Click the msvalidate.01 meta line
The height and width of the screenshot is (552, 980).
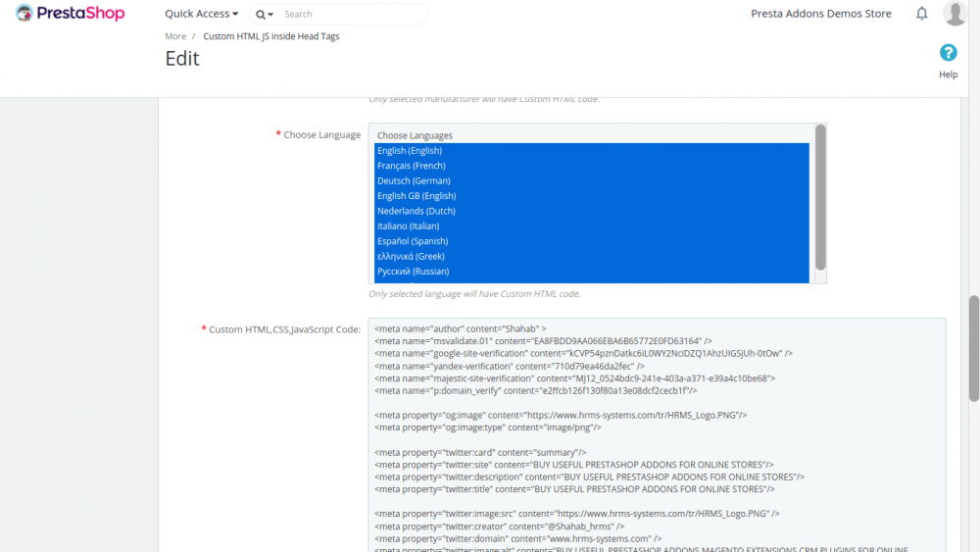(543, 341)
